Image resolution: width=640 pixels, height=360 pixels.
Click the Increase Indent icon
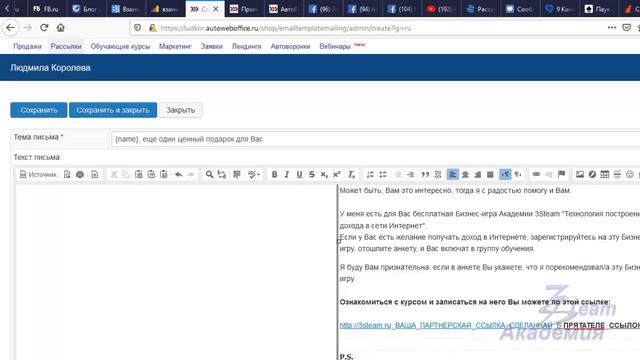click(x=410, y=175)
